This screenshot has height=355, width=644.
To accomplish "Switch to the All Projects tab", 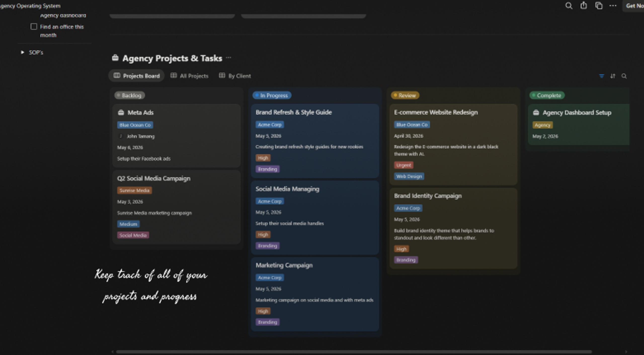I will pyautogui.click(x=190, y=76).
